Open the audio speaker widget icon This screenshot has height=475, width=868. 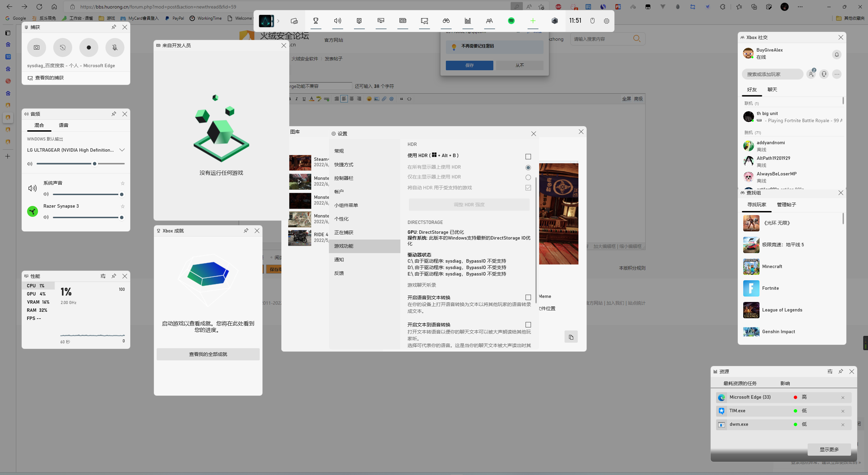(337, 21)
